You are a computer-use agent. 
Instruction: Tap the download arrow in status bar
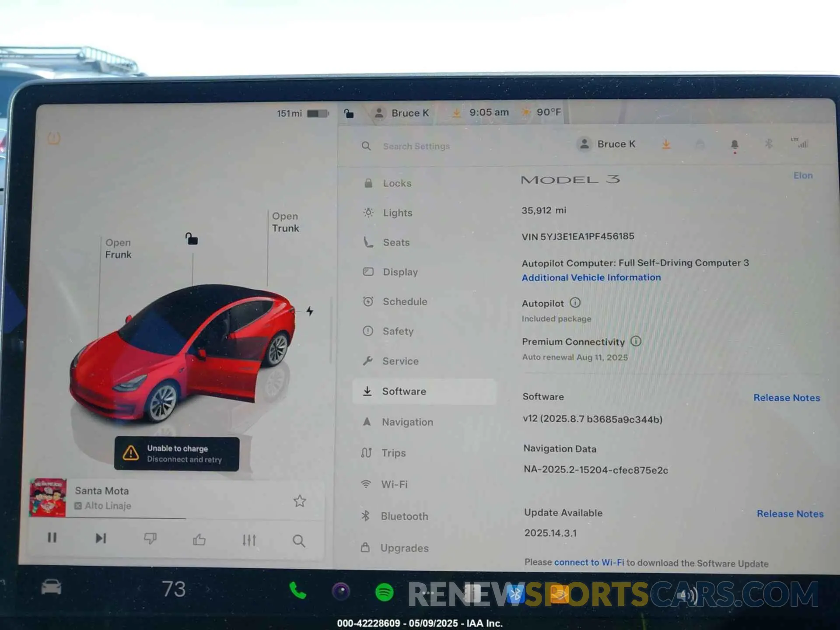(x=456, y=113)
